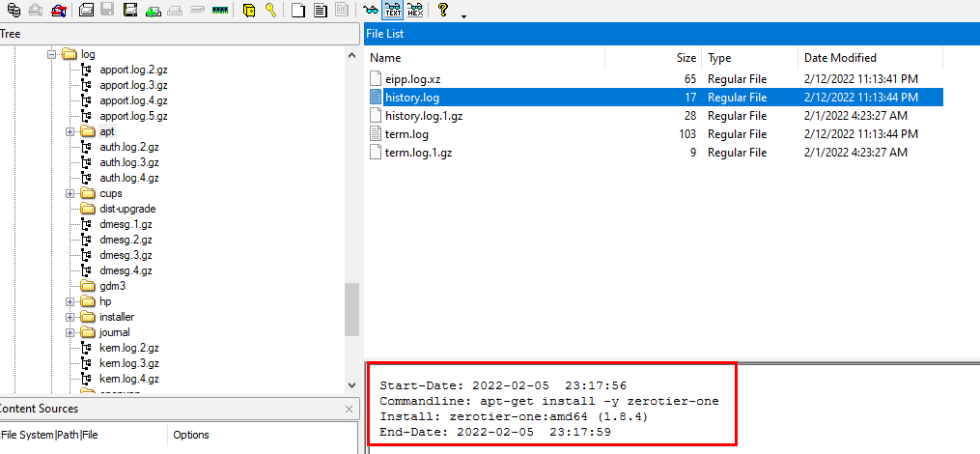The image size is (980, 454).
Task: Close the Content Sources panel
Action: pyautogui.click(x=349, y=409)
